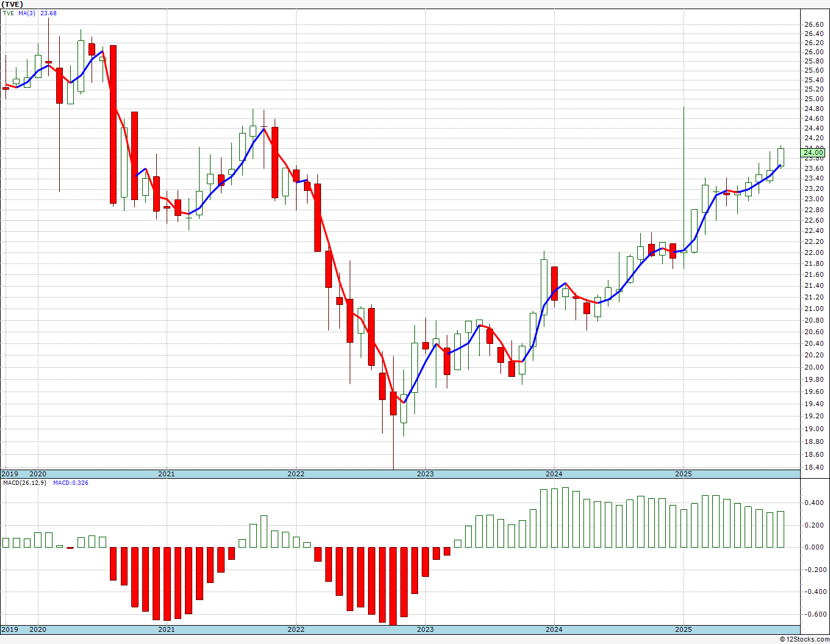Viewport: 830px width, 644px height.
Task: Click the 23.00 price axis label
Action: (814, 199)
